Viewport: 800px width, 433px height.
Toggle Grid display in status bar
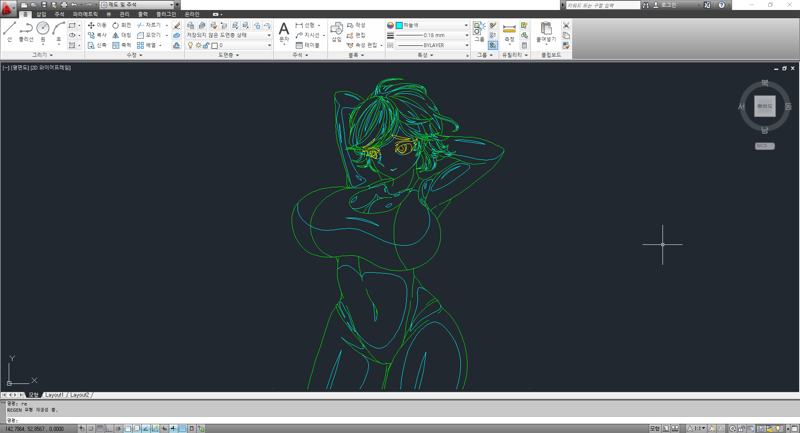coord(100,429)
